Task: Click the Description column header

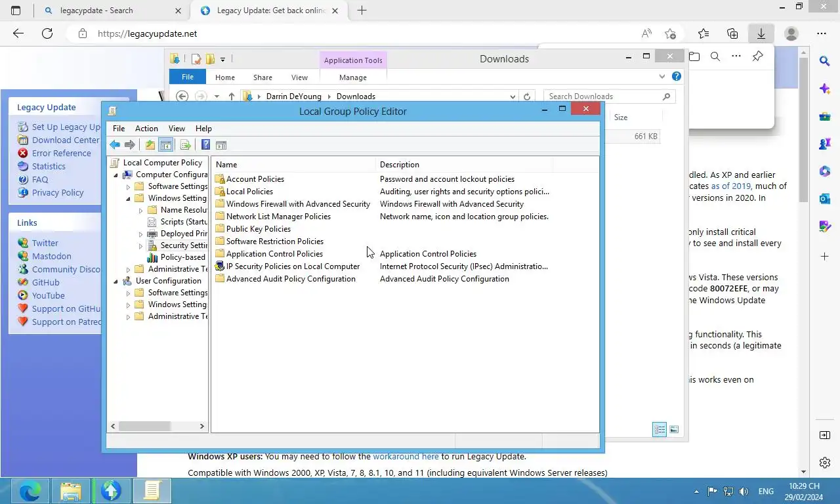Action: [x=464, y=165]
